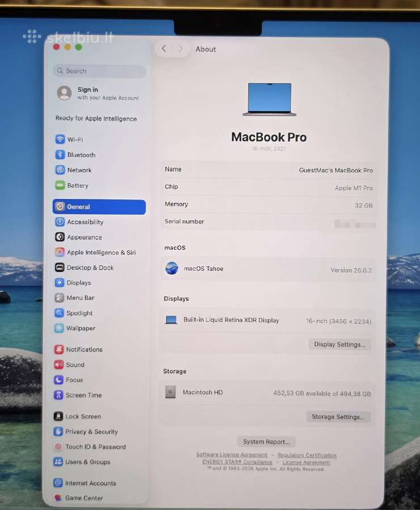Click the macOS Tahoe logo icon
The image size is (420, 510).
[172, 269]
